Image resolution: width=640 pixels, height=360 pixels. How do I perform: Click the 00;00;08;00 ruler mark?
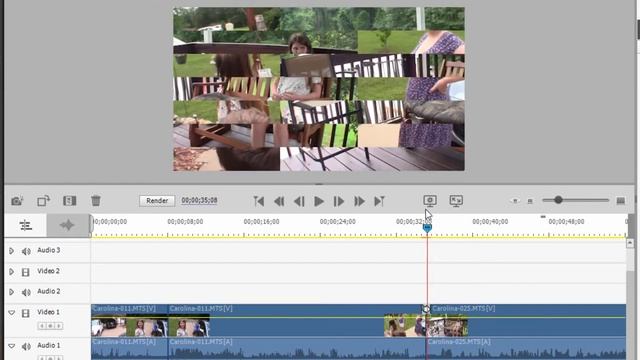(185, 222)
